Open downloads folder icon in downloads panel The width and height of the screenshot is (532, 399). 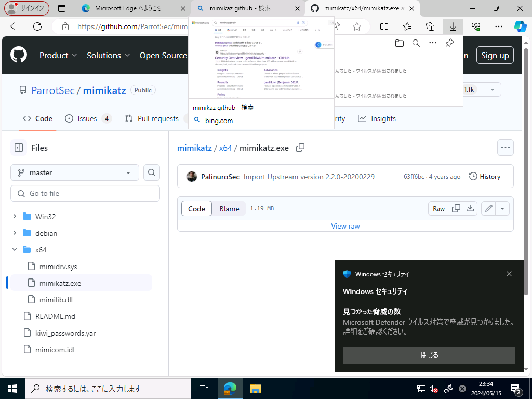click(400, 43)
